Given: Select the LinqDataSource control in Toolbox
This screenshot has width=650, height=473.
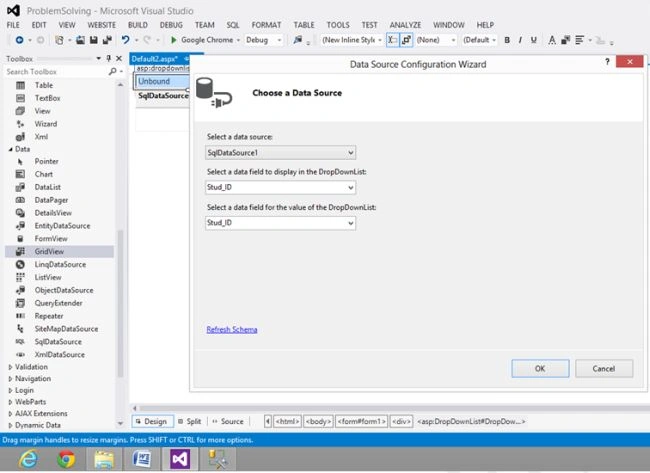Looking at the screenshot, I should (59, 264).
